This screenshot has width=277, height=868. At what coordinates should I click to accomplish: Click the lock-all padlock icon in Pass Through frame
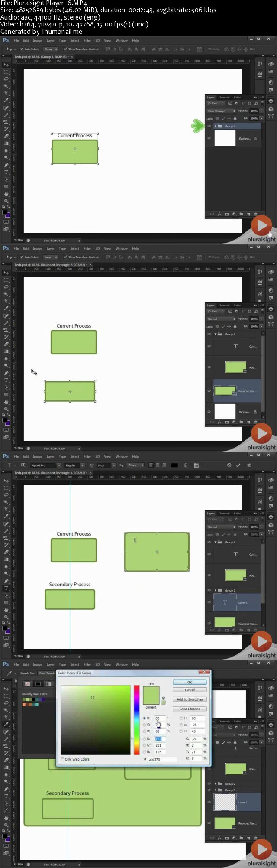(235, 118)
